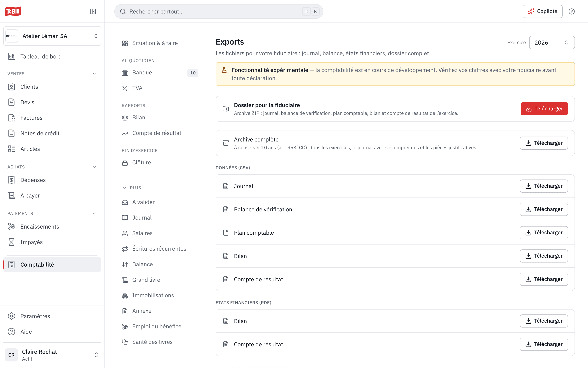This screenshot has height=368, width=588.
Task: Open the Aide help page
Action: coord(52,332)
